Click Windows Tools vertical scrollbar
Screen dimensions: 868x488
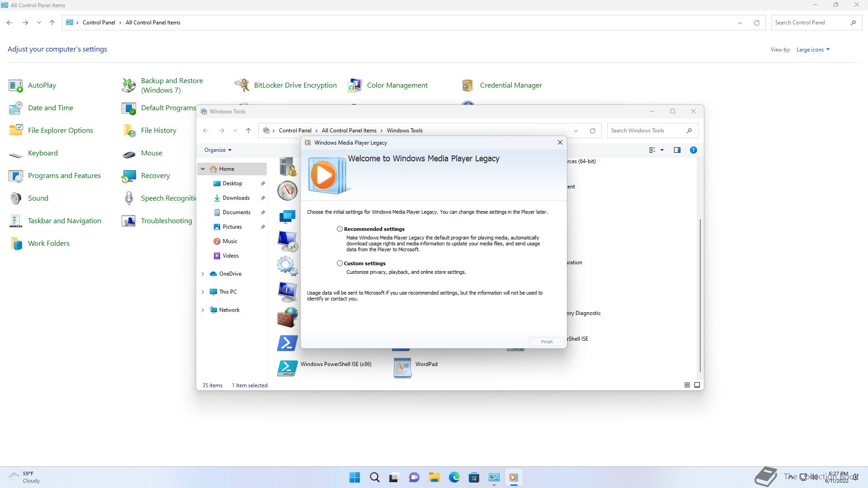[700, 296]
